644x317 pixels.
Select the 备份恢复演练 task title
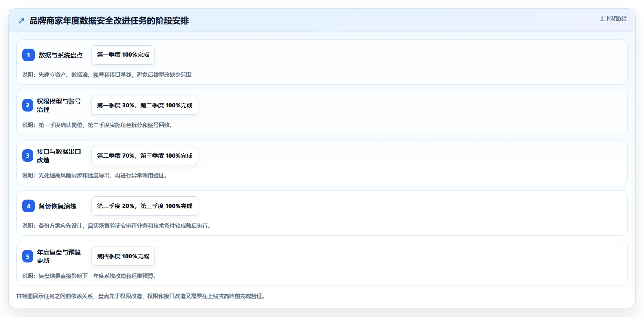[58, 206]
